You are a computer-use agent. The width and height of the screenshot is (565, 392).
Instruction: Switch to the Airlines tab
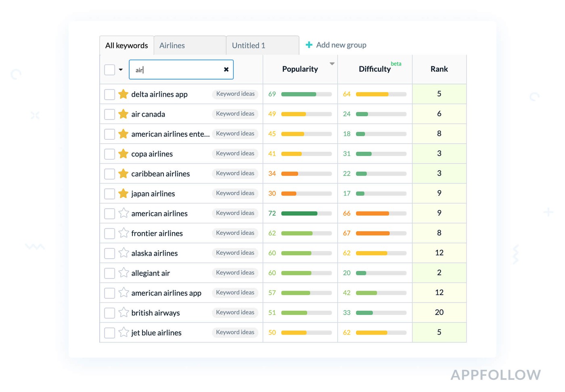[190, 46]
